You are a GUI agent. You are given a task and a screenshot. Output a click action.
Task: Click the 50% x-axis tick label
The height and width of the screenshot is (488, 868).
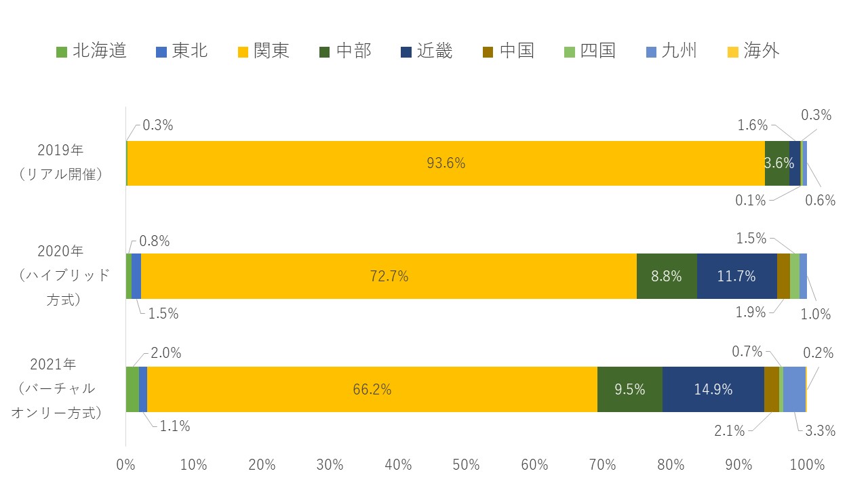pos(467,465)
